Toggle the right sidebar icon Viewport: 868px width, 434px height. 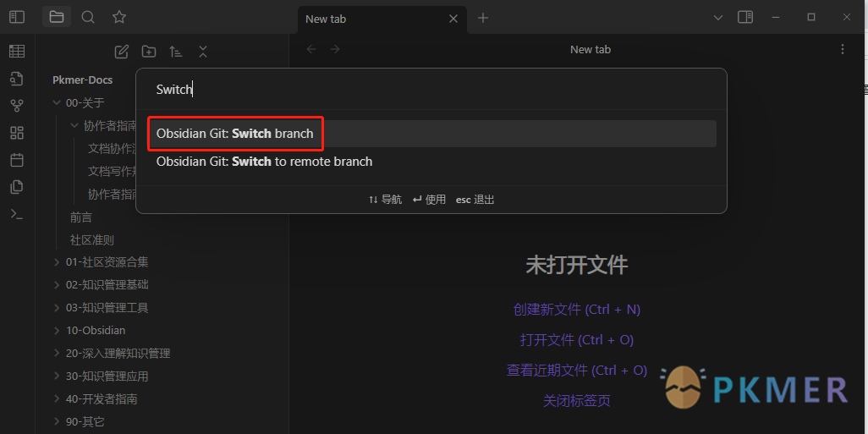point(745,17)
